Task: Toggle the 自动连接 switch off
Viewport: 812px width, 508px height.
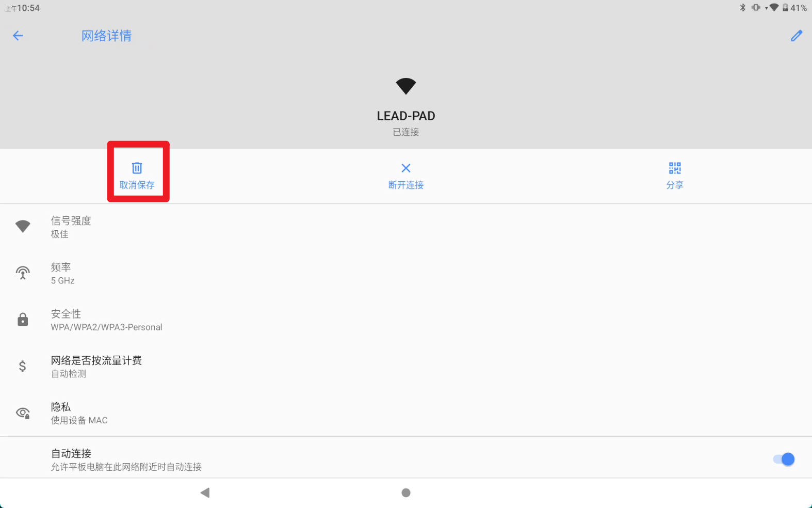Action: (784, 459)
